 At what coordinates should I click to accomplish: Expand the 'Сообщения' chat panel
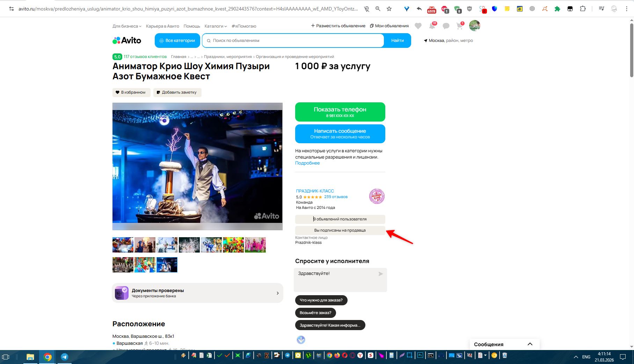530,344
